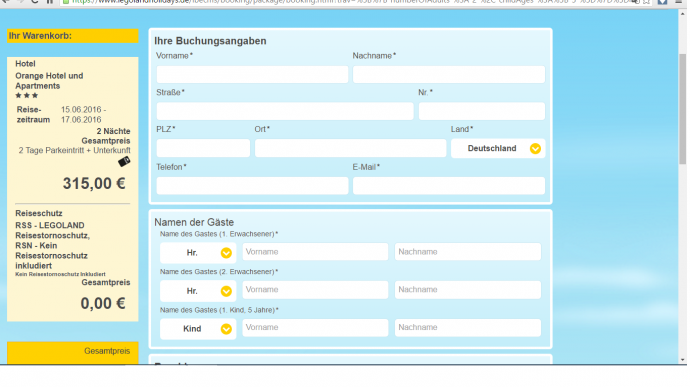
Task: Open the Land dropdown showing Deutschland
Action: coord(498,148)
